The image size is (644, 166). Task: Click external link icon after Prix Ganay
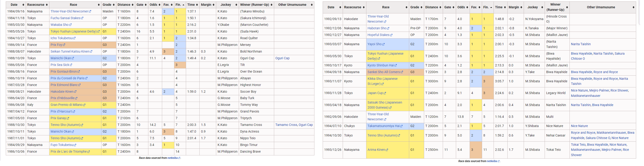[x=68, y=118]
